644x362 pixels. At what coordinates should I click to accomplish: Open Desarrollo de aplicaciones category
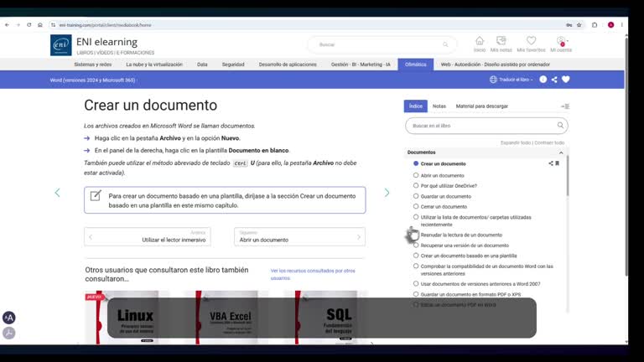click(288, 65)
